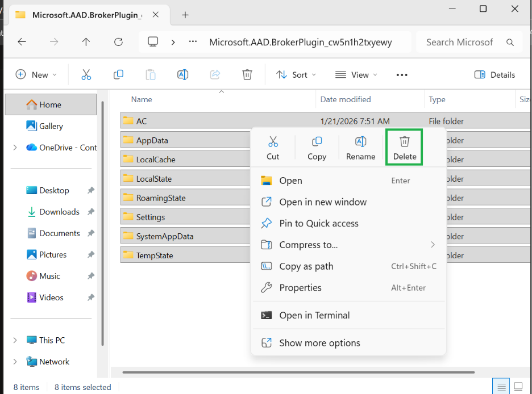The width and height of the screenshot is (532, 394).
Task: Go up one folder level
Action: [86, 42]
